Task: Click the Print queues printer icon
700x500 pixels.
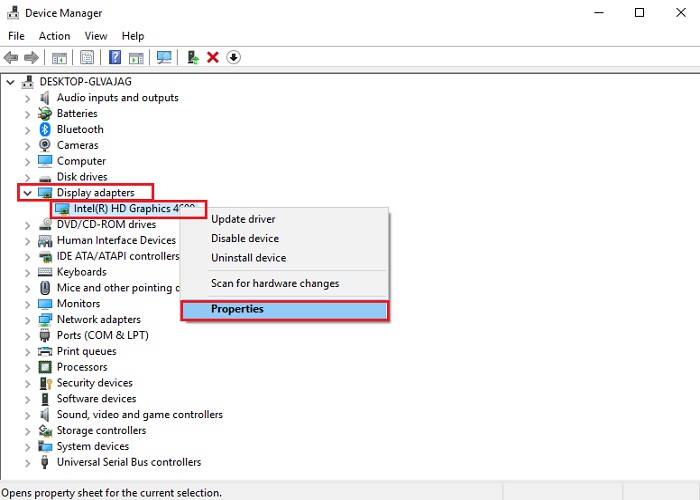Action: click(45, 351)
